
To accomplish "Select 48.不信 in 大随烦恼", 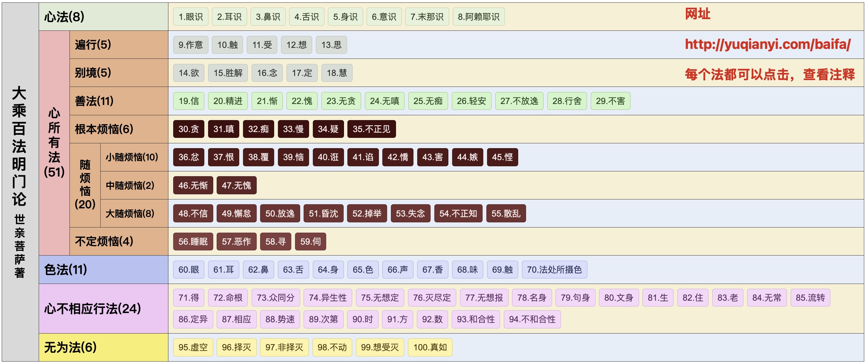I will pos(193,213).
